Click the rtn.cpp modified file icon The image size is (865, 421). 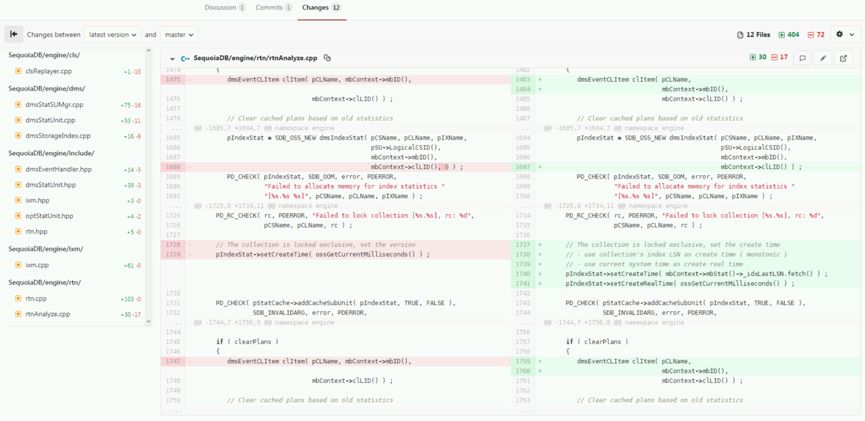click(x=18, y=299)
